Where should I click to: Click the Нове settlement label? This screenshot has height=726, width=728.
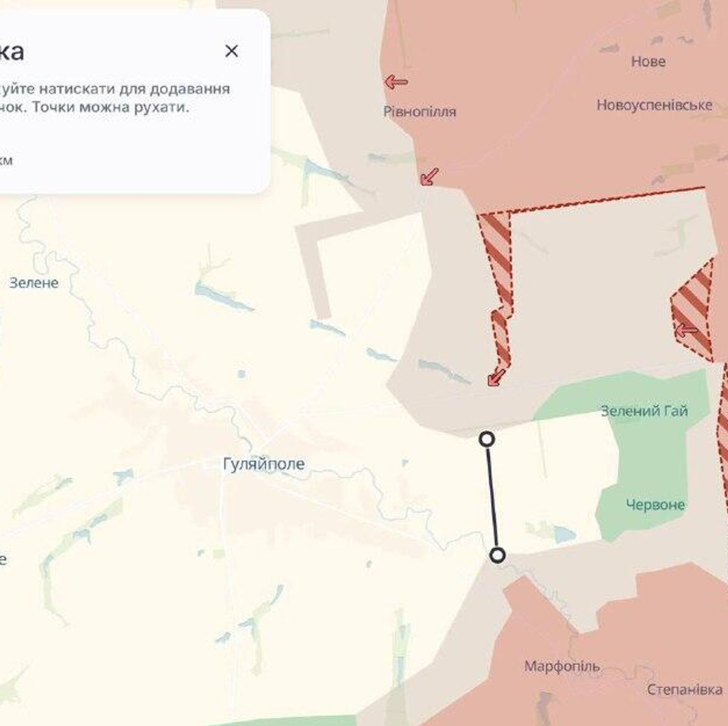pos(648,61)
